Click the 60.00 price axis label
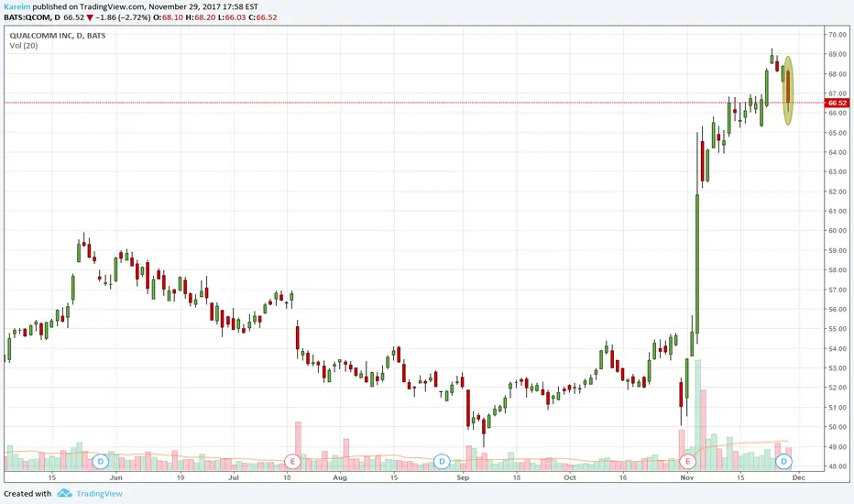Viewport: 854px width, 504px height. pyautogui.click(x=838, y=231)
